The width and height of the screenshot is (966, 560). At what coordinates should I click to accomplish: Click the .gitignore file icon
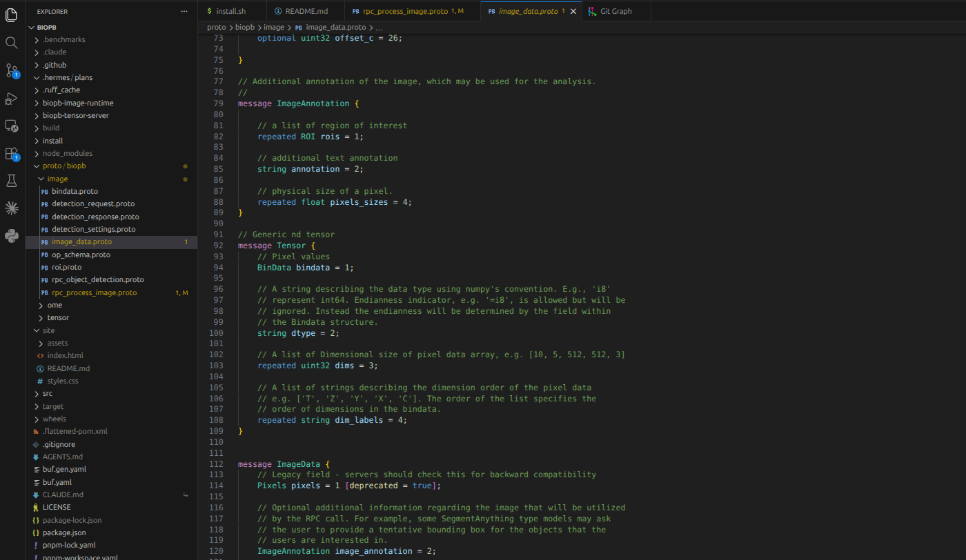pos(36,444)
